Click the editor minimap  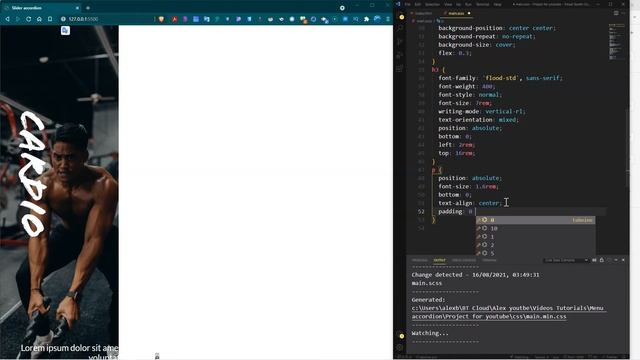(x=616, y=41)
